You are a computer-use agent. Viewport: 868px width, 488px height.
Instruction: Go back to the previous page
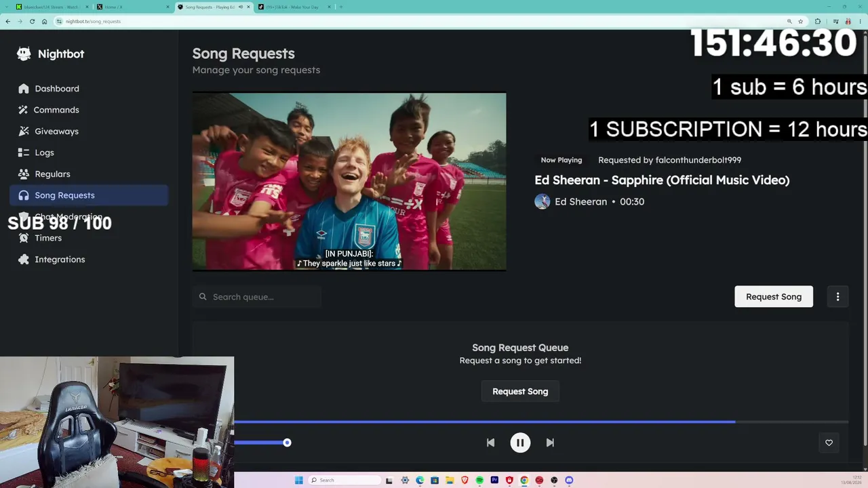[7, 21]
